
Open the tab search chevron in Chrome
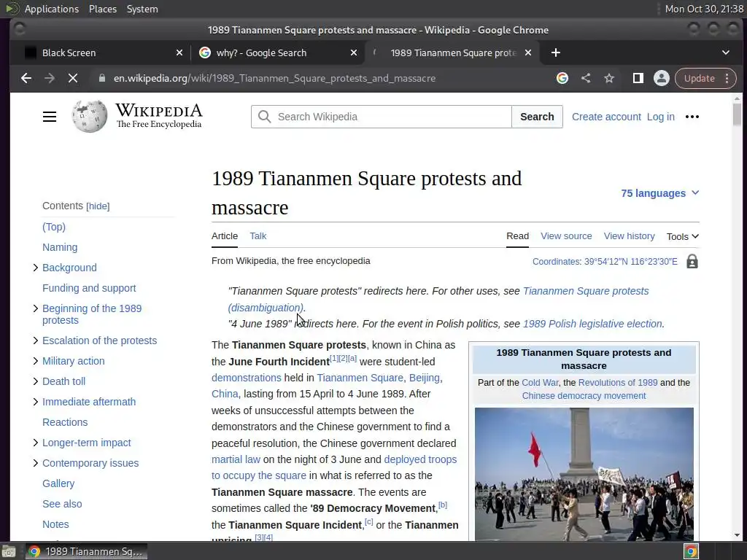(726, 52)
